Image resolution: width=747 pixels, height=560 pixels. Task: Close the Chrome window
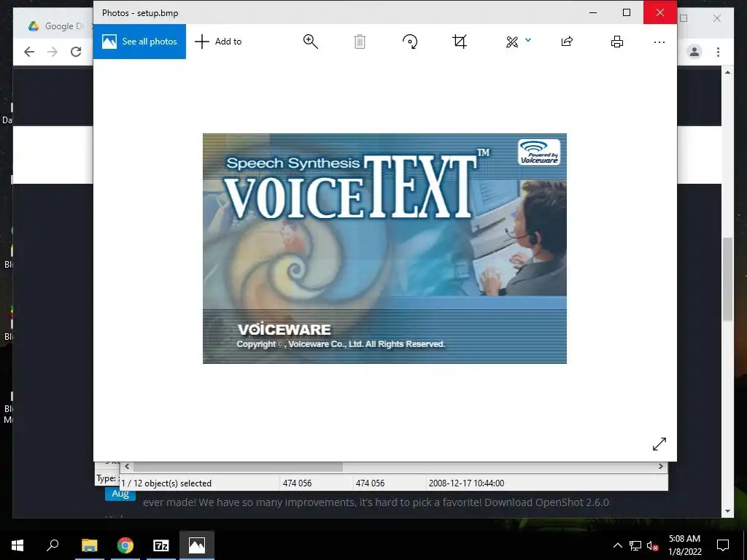(717, 18)
